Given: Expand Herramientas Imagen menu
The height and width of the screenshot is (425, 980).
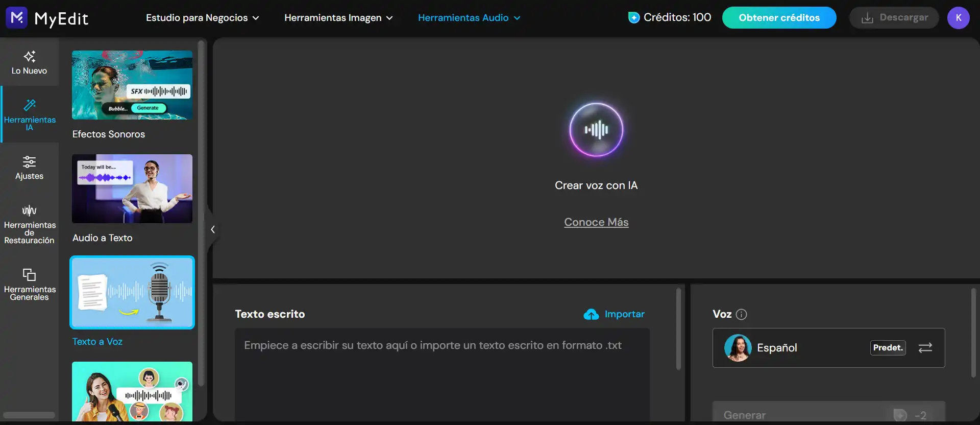Looking at the screenshot, I should pos(338,18).
